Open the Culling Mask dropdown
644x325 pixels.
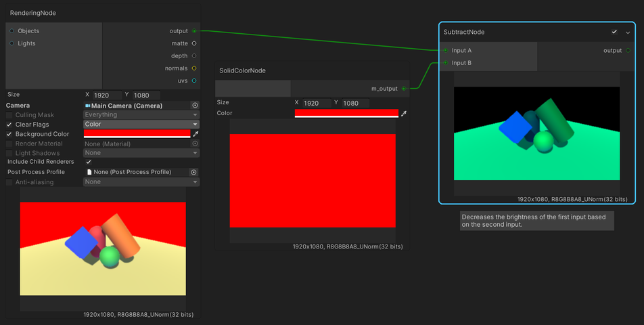coord(141,115)
